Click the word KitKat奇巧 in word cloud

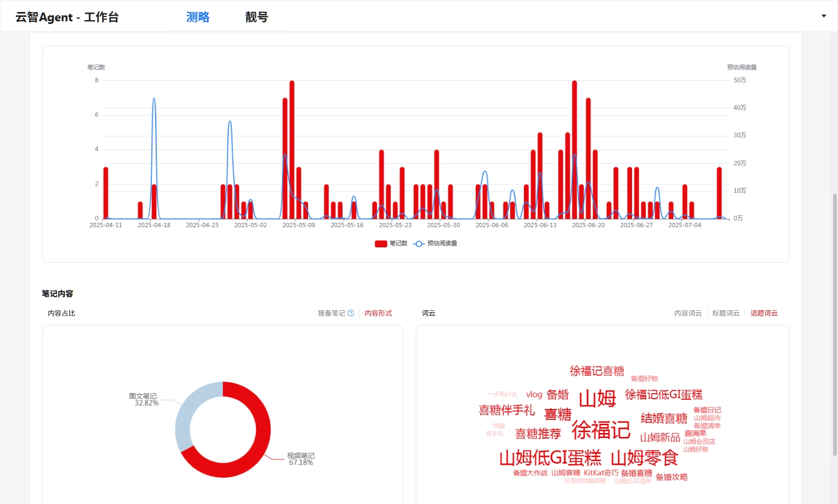(x=601, y=473)
